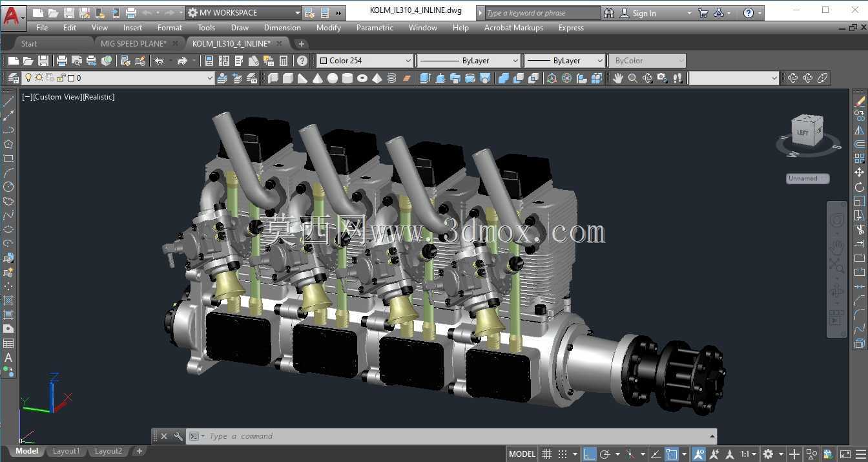Click the Pan hand tool
Image resolution: width=868 pixels, height=462 pixels.
pyautogui.click(x=618, y=78)
